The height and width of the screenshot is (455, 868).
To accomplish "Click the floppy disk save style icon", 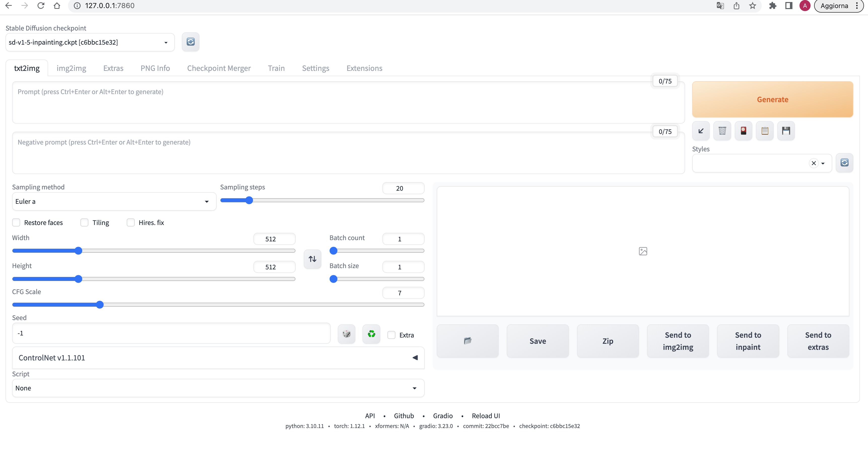I will [x=786, y=131].
